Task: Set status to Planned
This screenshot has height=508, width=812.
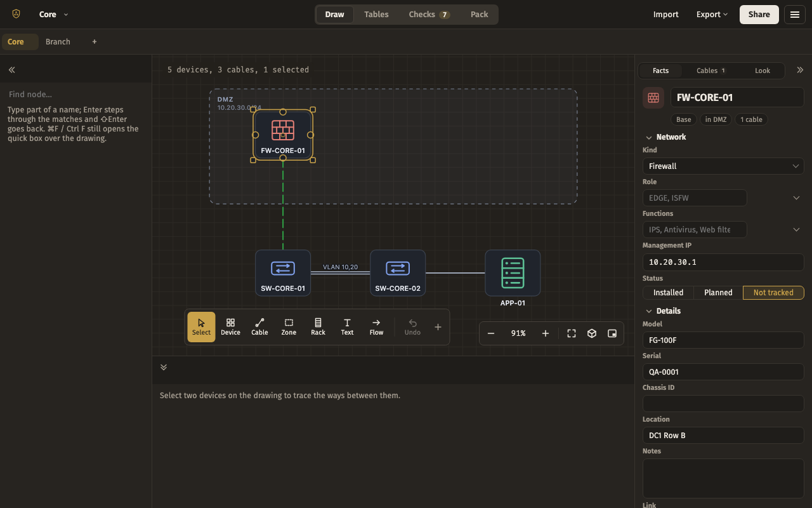Action: click(x=718, y=293)
